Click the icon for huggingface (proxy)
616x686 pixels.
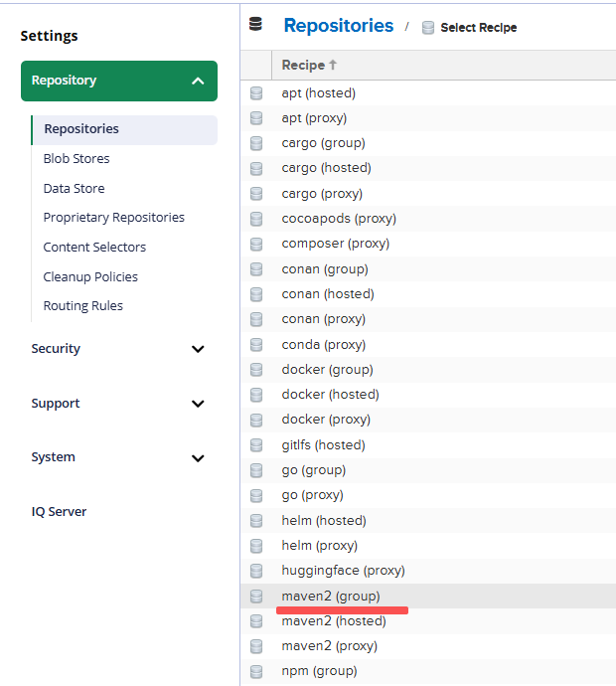(256, 571)
